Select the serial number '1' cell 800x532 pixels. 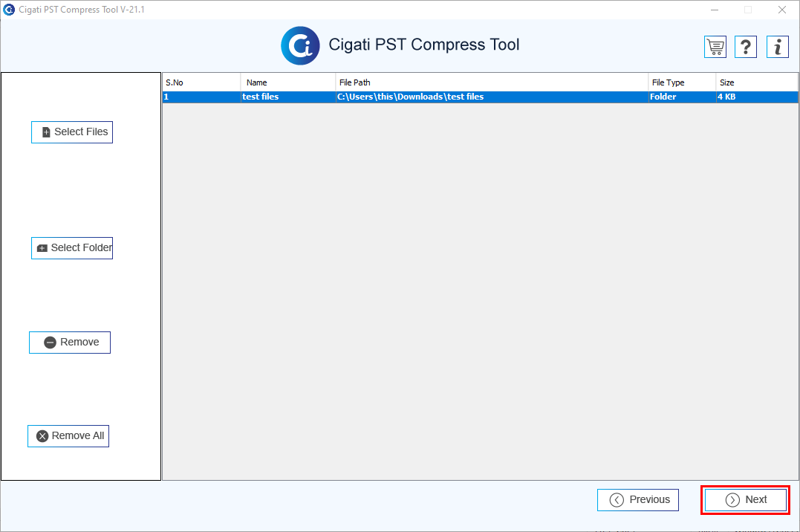click(201, 97)
